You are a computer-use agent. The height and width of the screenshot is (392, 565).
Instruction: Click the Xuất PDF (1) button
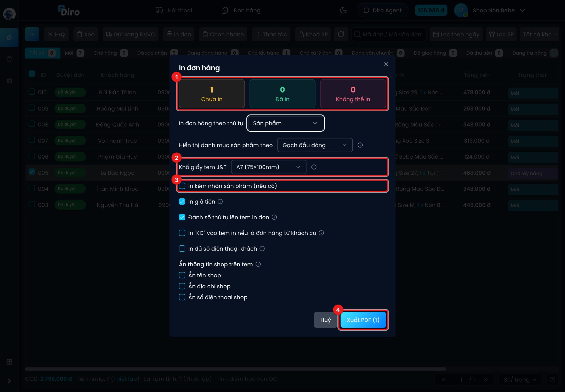pyautogui.click(x=363, y=320)
